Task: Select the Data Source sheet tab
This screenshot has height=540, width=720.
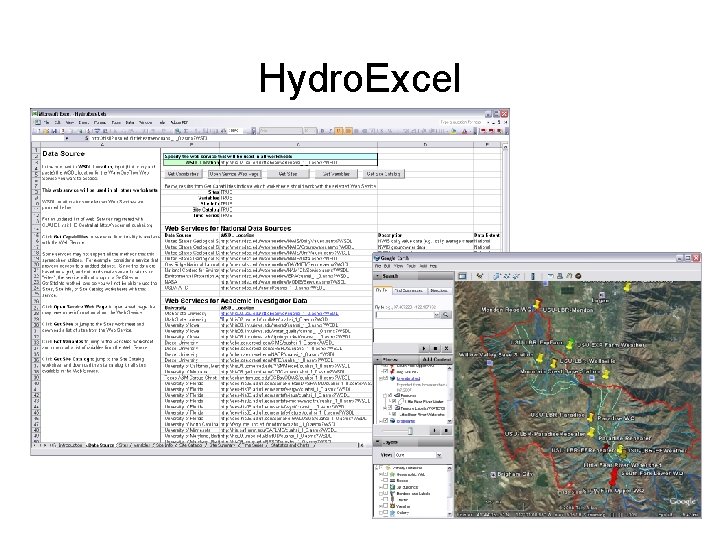Action: tap(100, 445)
